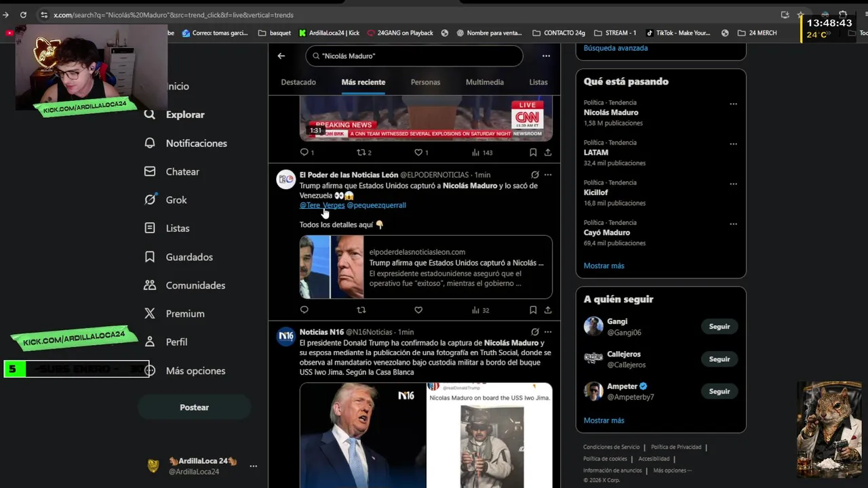The image size is (868, 488).
Task: View stats showing 143 views
Action: point(482,152)
